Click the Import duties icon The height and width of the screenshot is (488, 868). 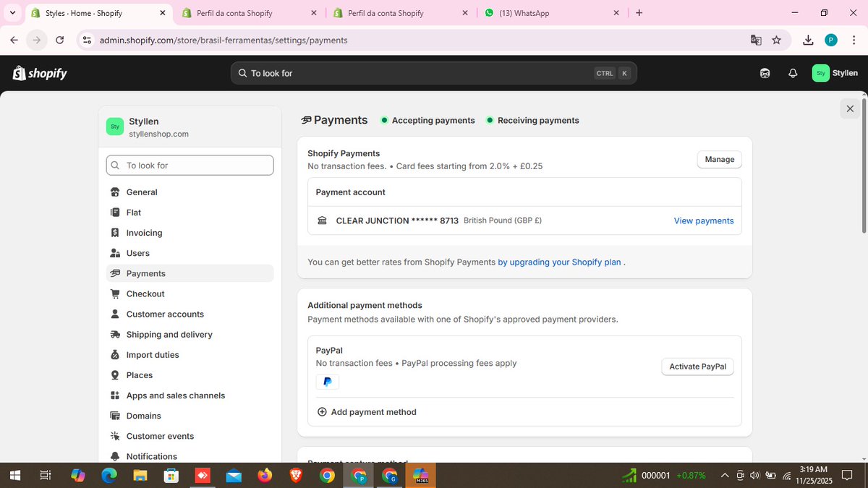tap(115, 355)
